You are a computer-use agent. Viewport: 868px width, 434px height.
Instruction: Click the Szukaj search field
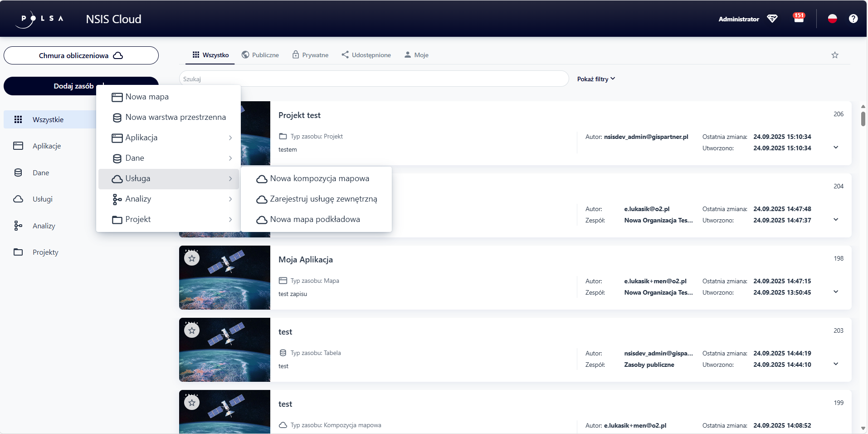pyautogui.click(x=374, y=79)
